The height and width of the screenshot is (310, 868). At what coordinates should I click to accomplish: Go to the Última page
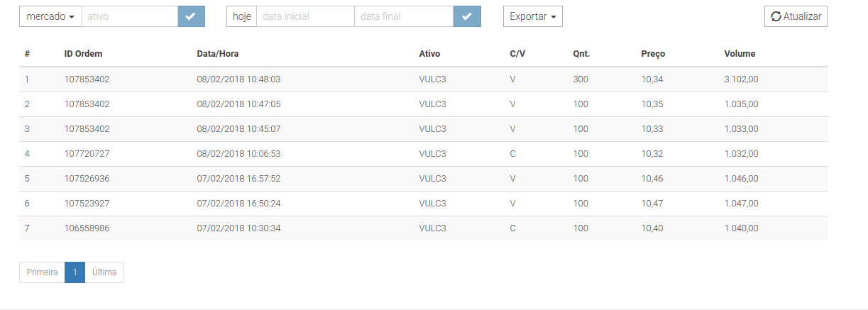tap(104, 272)
